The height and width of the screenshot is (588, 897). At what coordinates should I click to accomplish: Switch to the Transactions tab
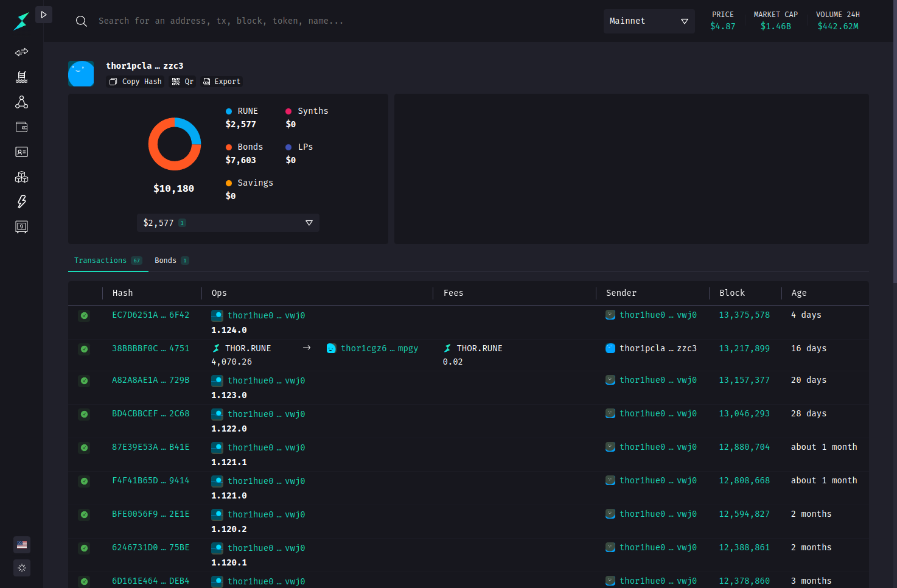[108, 261]
